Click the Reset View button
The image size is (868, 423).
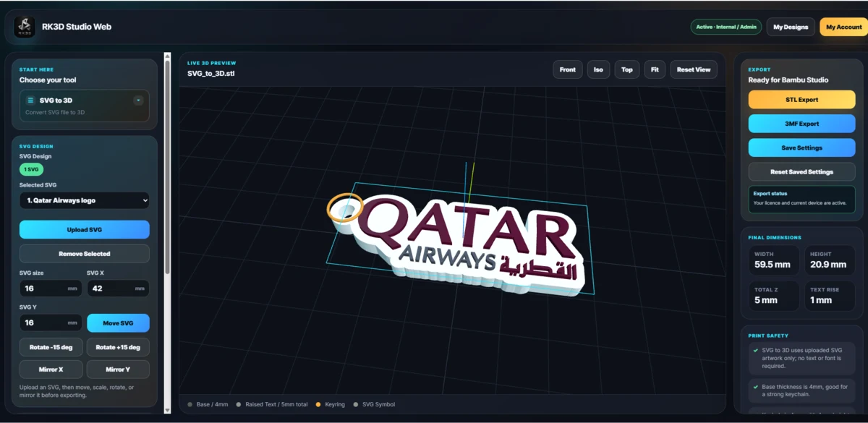coord(694,69)
